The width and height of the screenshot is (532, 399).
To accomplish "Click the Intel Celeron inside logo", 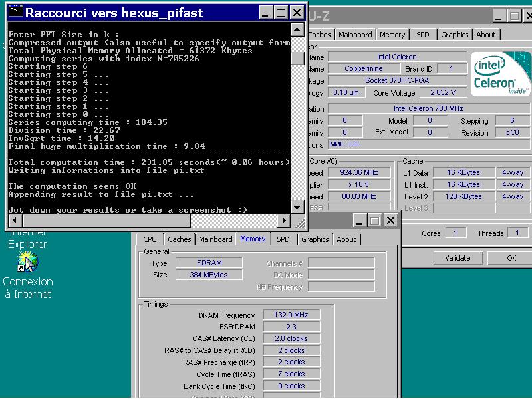I will pos(500,74).
